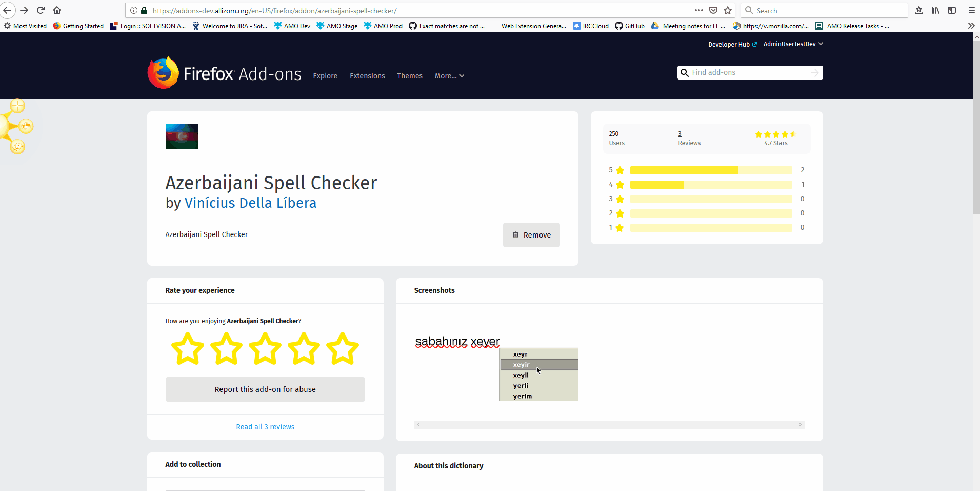
Task: Submit add-on search with arrow icon
Action: pyautogui.click(x=815, y=73)
